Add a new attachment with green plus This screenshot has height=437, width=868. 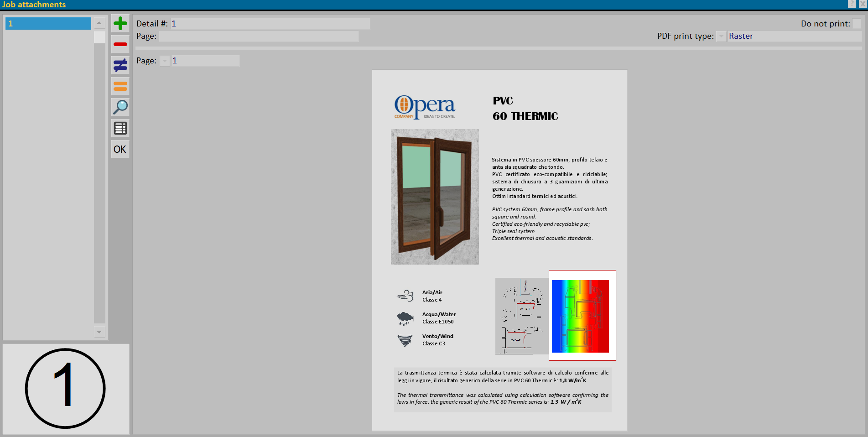pos(120,23)
